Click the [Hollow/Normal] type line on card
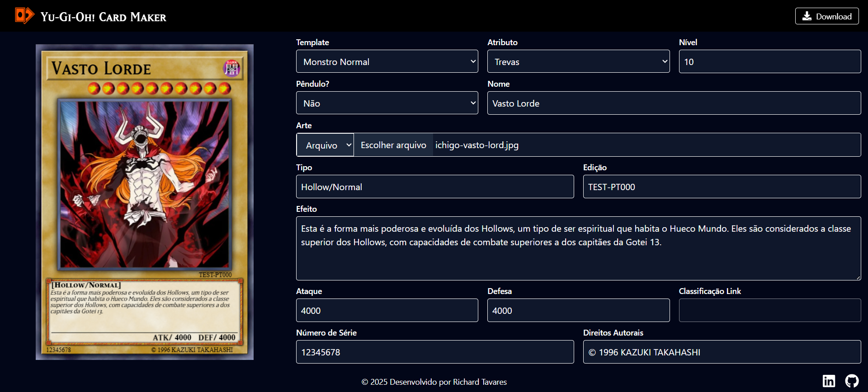The image size is (868, 392). point(86,285)
